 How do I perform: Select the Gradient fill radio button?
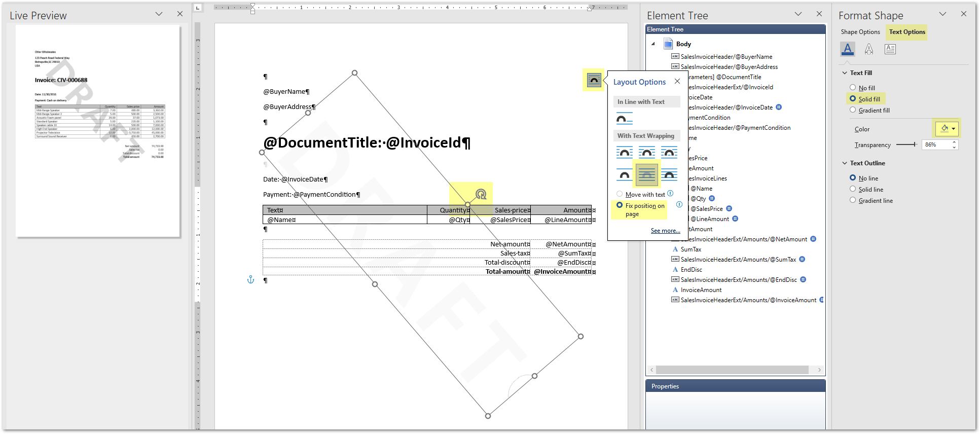[853, 110]
